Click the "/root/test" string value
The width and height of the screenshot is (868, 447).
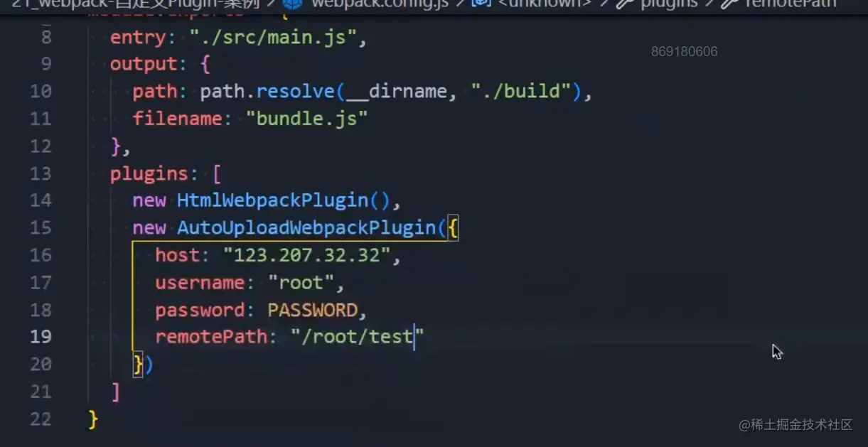pyautogui.click(x=357, y=337)
